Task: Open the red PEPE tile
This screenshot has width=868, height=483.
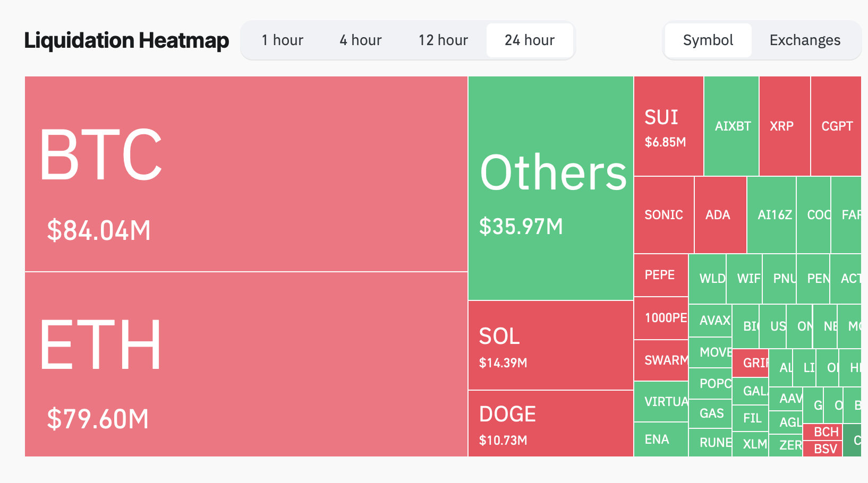Action: coord(661,275)
